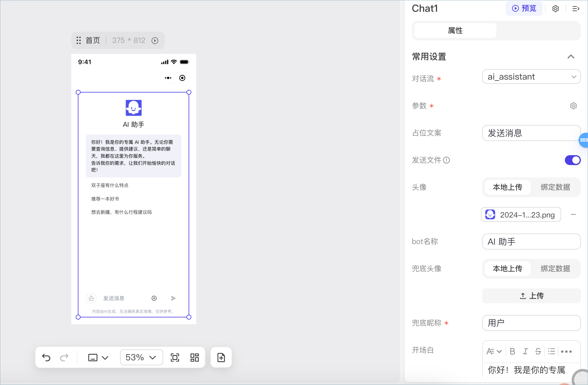
Task: Apply strikethrough in the opening text editor
Action: 538,351
